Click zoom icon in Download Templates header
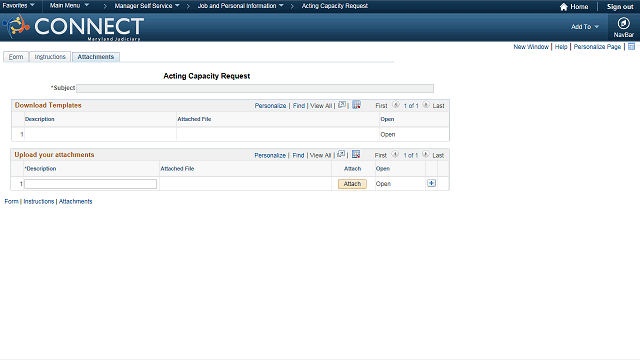The image size is (640, 360). pos(342,105)
